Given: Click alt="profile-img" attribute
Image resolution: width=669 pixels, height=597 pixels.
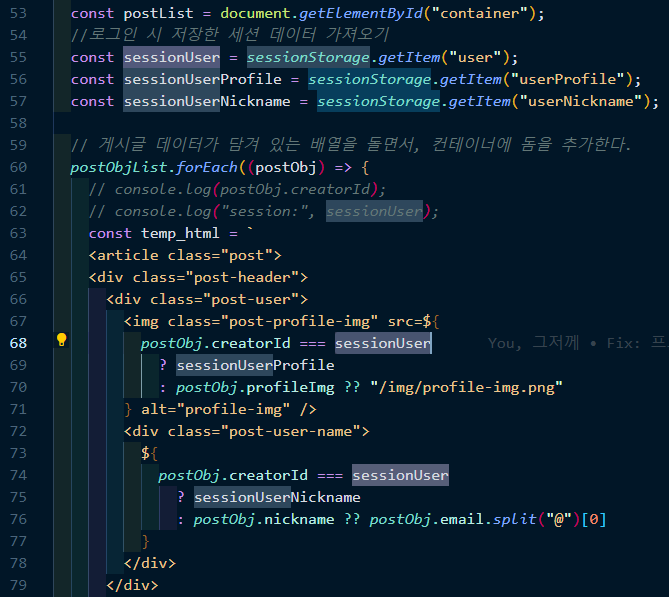Looking at the screenshot, I should (x=215, y=410).
